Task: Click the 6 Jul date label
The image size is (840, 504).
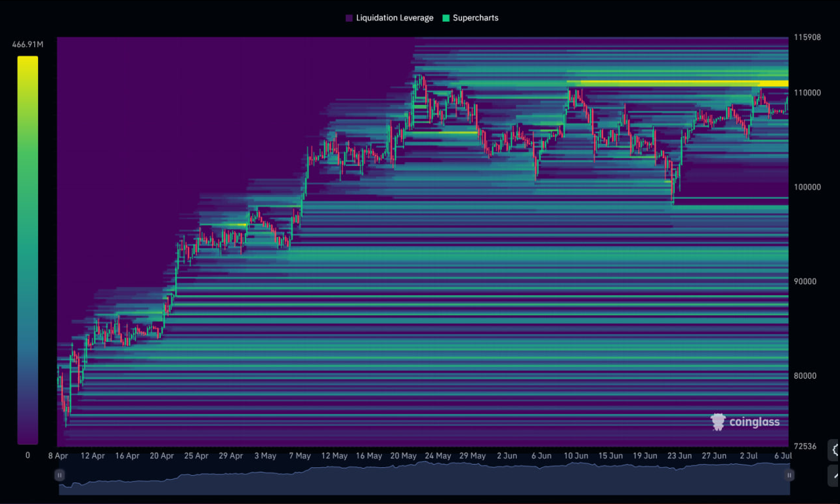Action: (x=782, y=455)
